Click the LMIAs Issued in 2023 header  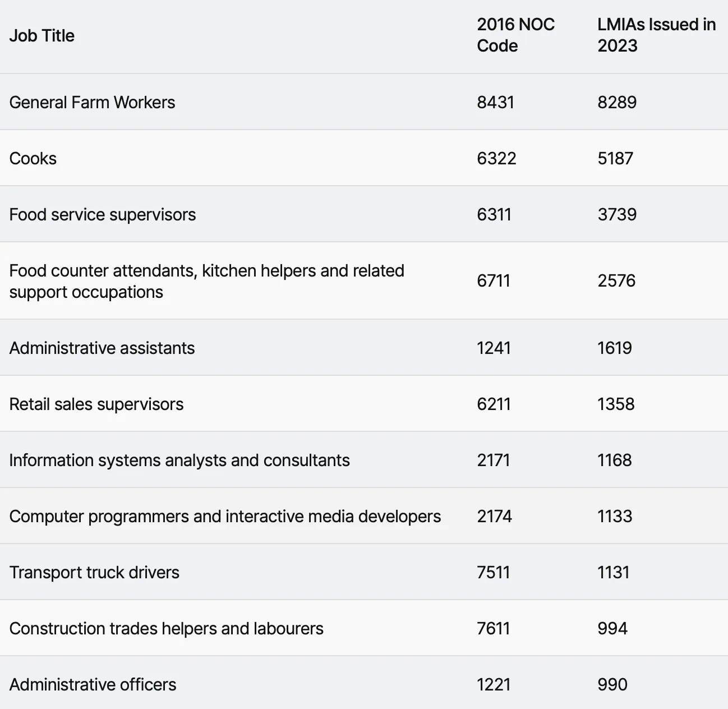pyautogui.click(x=656, y=35)
